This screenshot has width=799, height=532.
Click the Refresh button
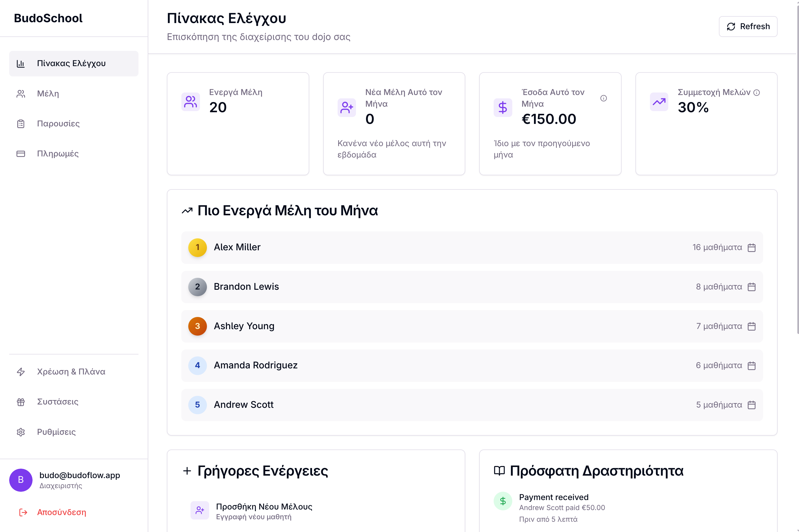[x=748, y=26]
